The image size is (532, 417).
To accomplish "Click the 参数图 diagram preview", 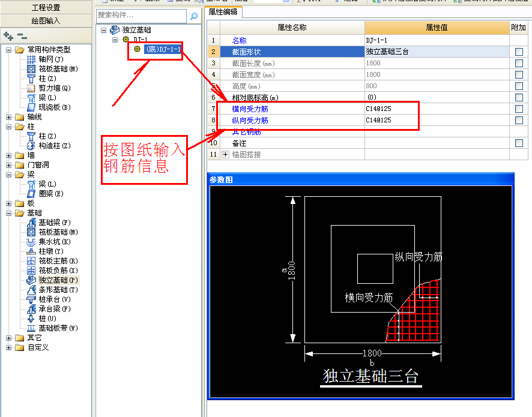I will click(x=361, y=292).
